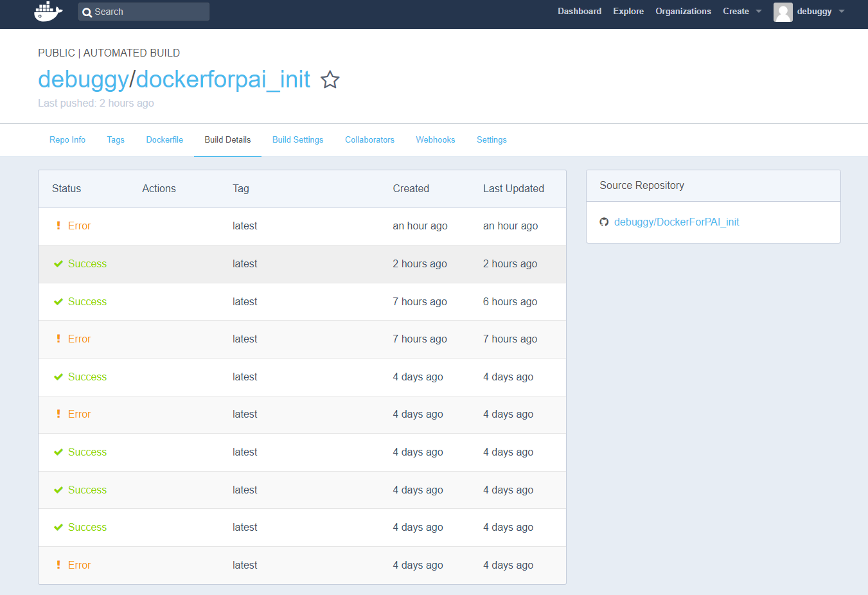This screenshot has width=868, height=595.
Task: Click the '6 hours ago' last updated cell
Action: pyautogui.click(x=510, y=301)
